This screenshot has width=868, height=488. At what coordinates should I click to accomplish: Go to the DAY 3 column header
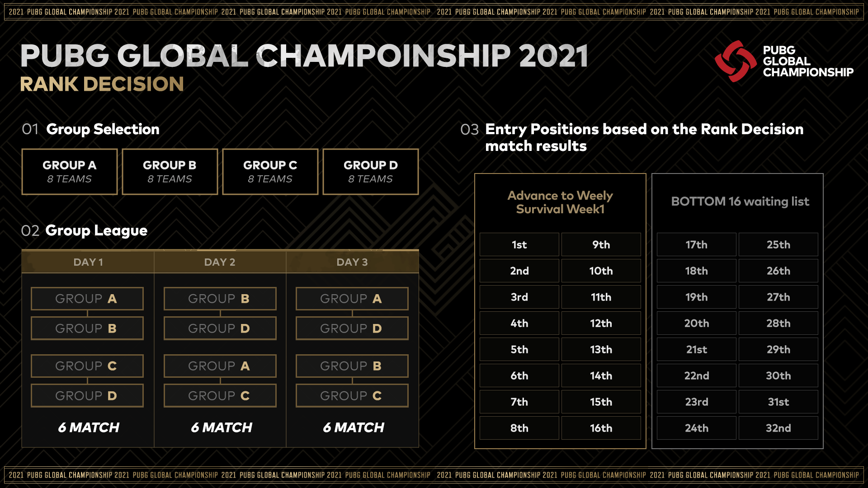352,262
